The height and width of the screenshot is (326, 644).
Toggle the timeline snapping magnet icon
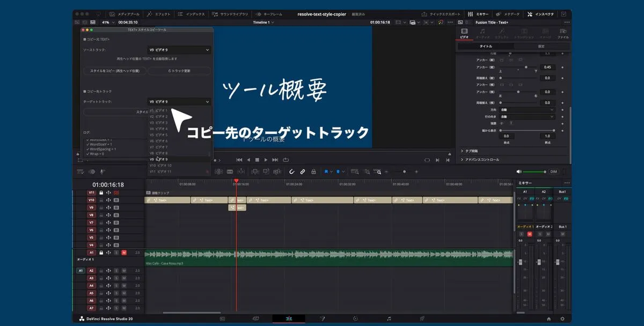pyautogui.click(x=291, y=172)
